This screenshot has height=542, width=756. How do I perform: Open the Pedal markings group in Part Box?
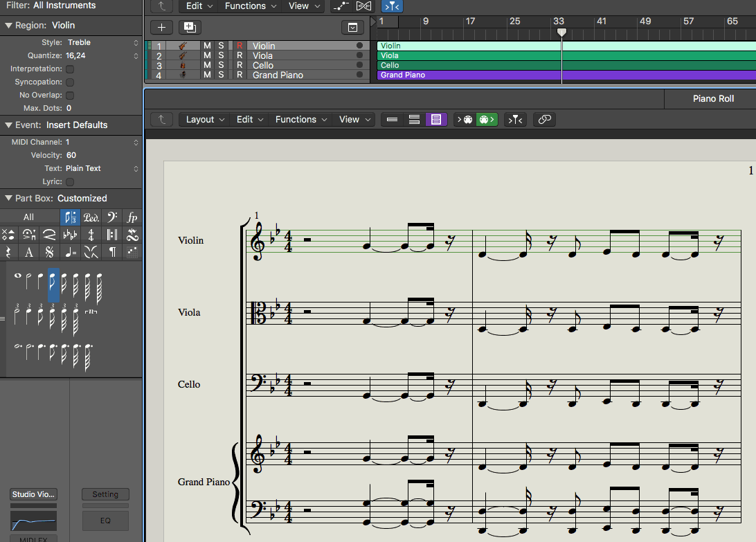point(91,217)
